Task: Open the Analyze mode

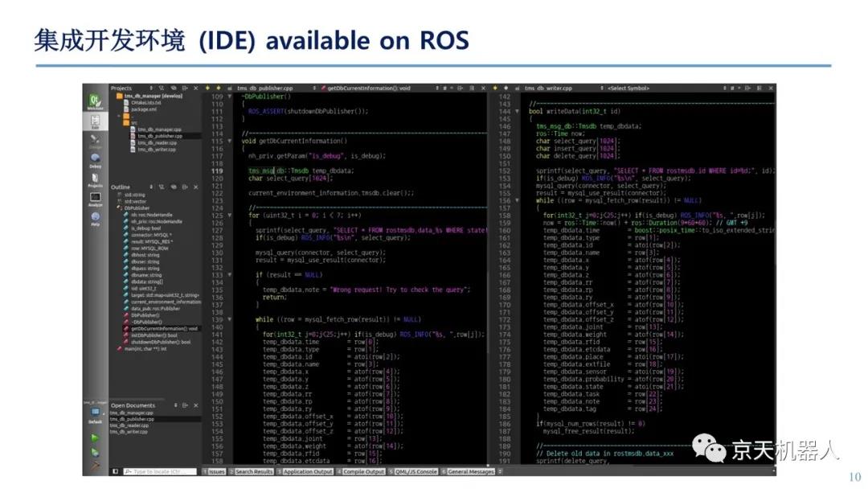Action: 95,199
